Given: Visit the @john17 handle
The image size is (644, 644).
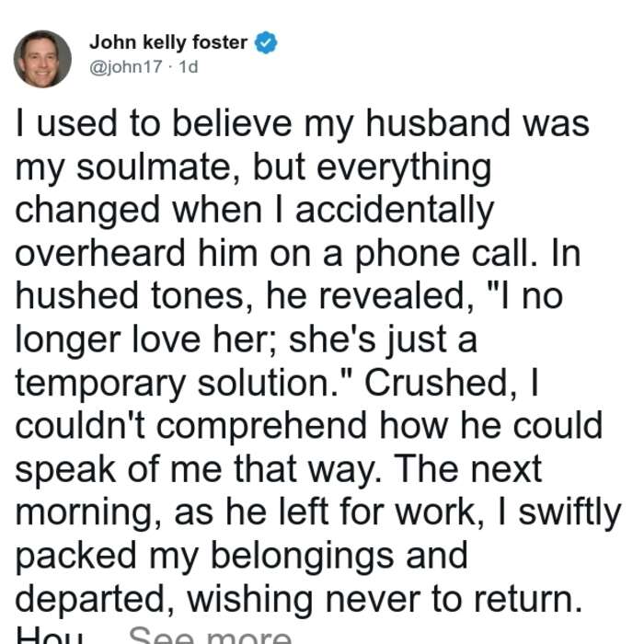Looking at the screenshot, I should (x=126, y=67).
